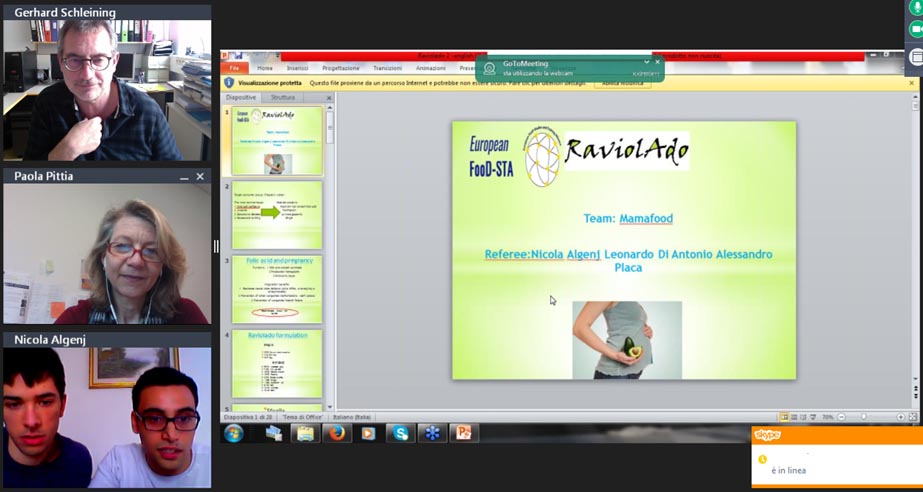
Task: Switch to the Struttura pane tab
Action: click(x=283, y=98)
